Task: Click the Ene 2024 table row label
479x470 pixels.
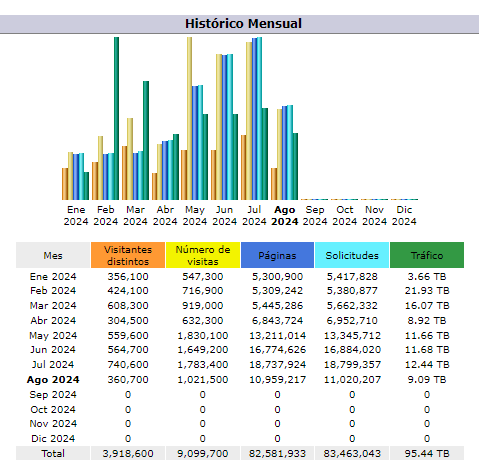Action: point(53,277)
